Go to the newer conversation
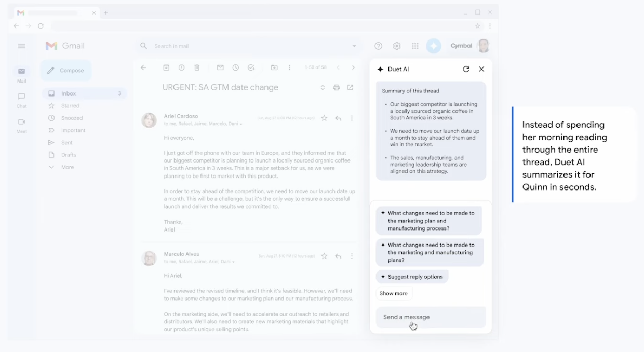The height and width of the screenshot is (352, 644). 338,67
